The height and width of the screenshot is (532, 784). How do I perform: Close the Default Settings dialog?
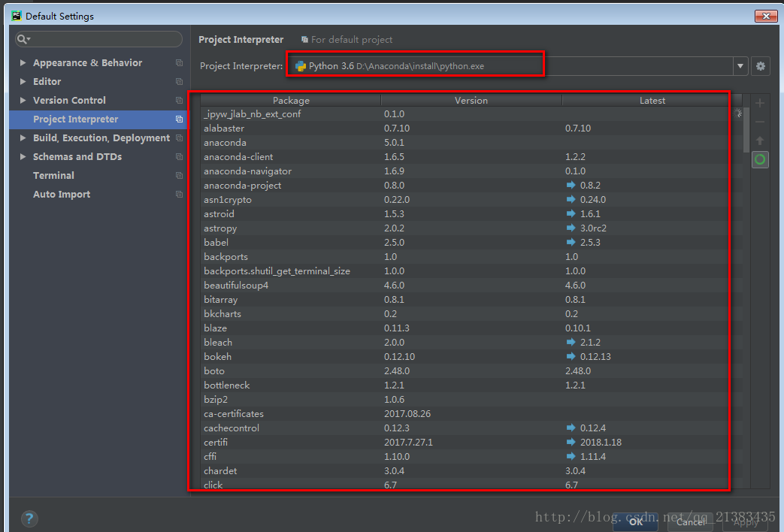pyautogui.click(x=765, y=16)
